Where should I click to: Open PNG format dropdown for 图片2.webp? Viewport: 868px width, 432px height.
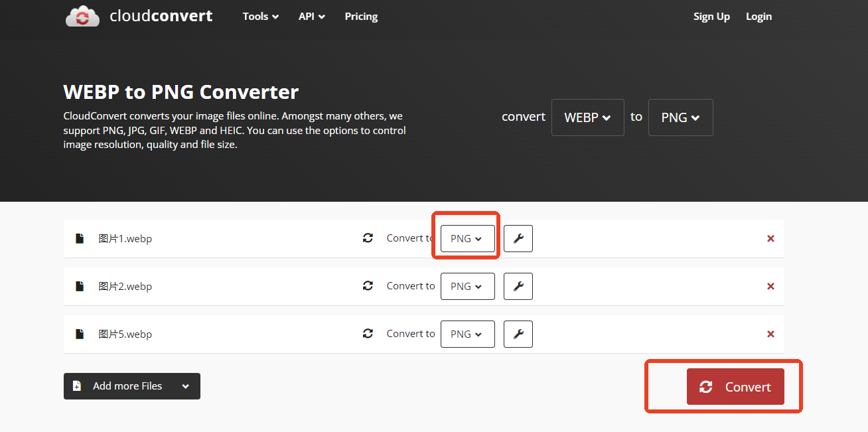point(468,287)
